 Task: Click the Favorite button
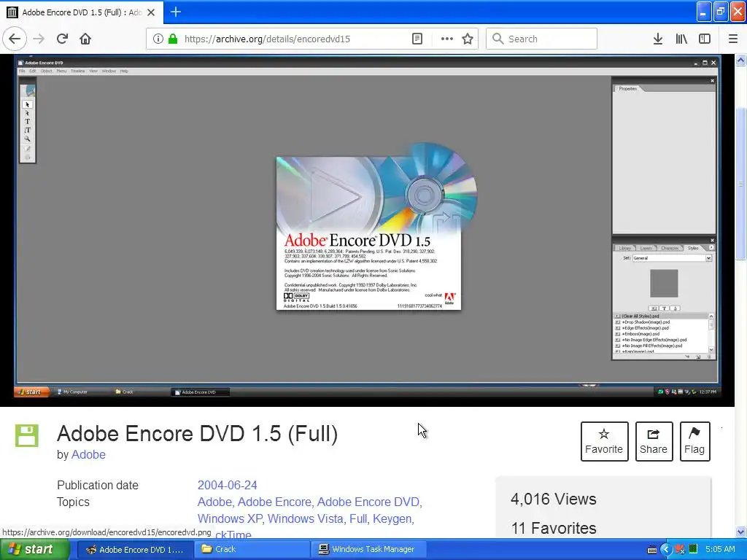[604, 441]
